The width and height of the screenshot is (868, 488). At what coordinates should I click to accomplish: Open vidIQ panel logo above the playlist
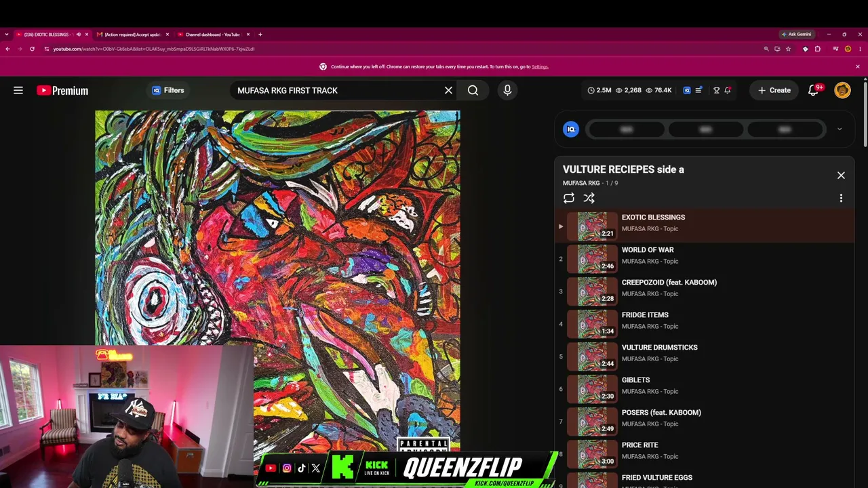pyautogui.click(x=571, y=129)
